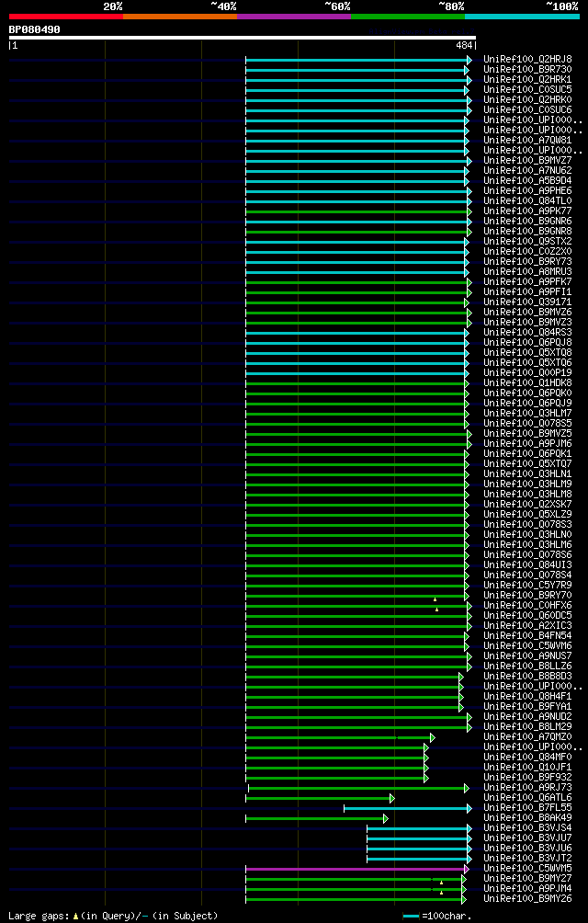588x923 pixels.
Task: Select label UniRef100_B3VJT2
Action: tap(527, 858)
